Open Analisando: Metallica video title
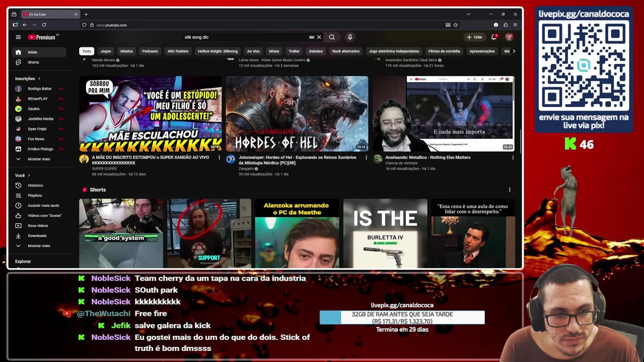This screenshot has width=644, height=362. point(428,158)
